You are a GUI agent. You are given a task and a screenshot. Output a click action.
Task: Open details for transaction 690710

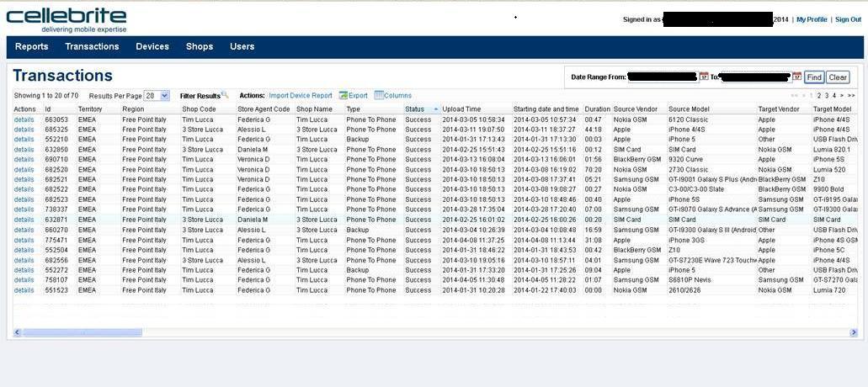[24, 159]
